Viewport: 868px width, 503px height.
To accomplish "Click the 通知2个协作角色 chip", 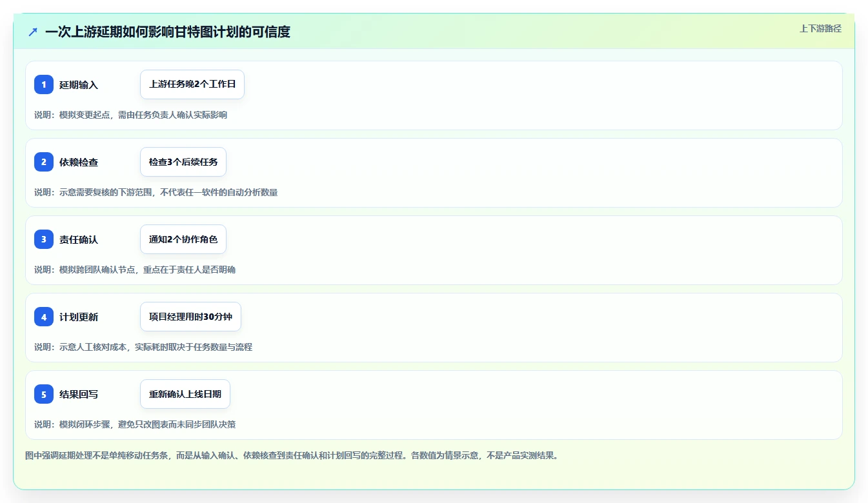I will tap(183, 239).
